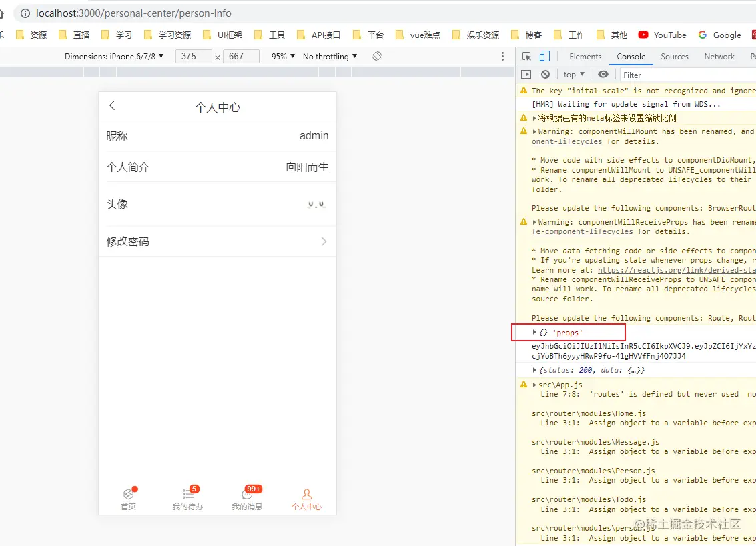The width and height of the screenshot is (756, 546).
Task: Open the 工作 bookmark folder
Action: pyautogui.click(x=569, y=35)
